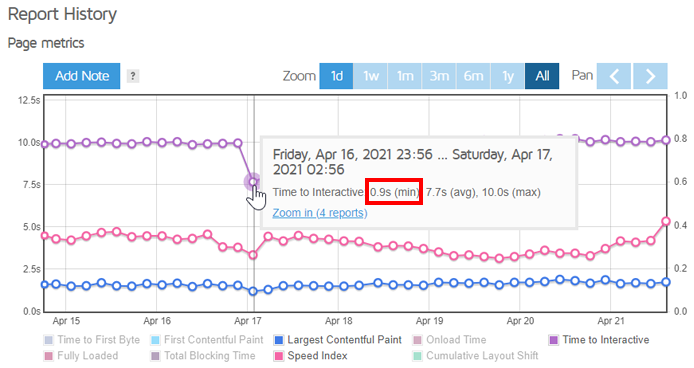Select the last Time to Interactive point on Apr 21

click(666, 140)
